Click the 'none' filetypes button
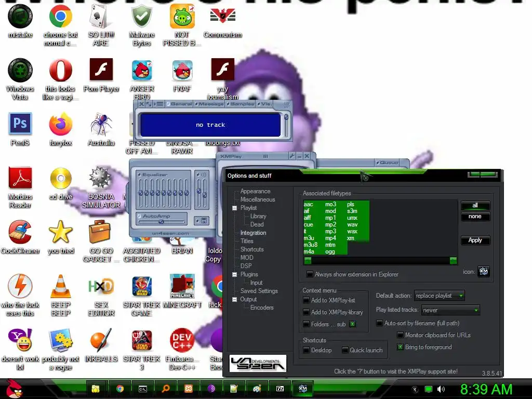This screenshot has width=532, height=399. 475,217
